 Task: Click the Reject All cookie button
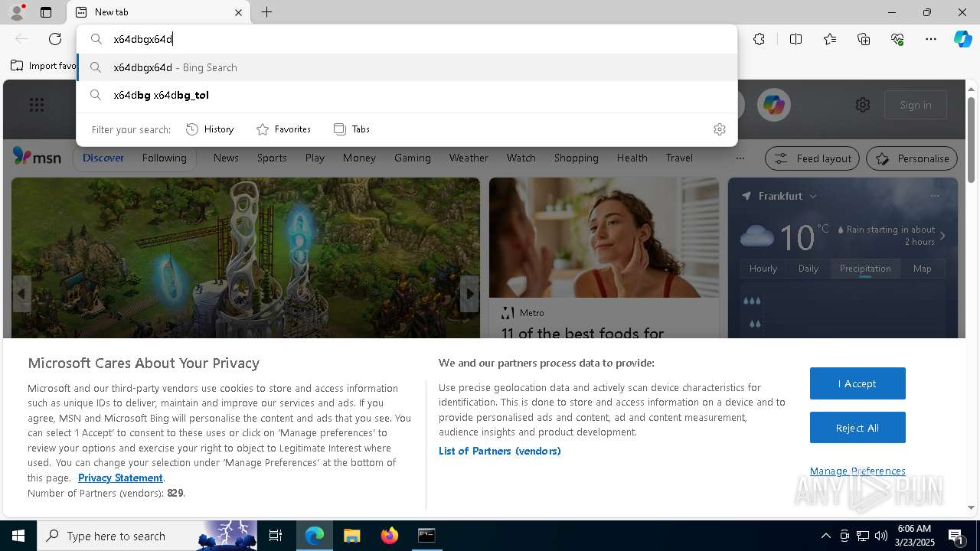(857, 428)
